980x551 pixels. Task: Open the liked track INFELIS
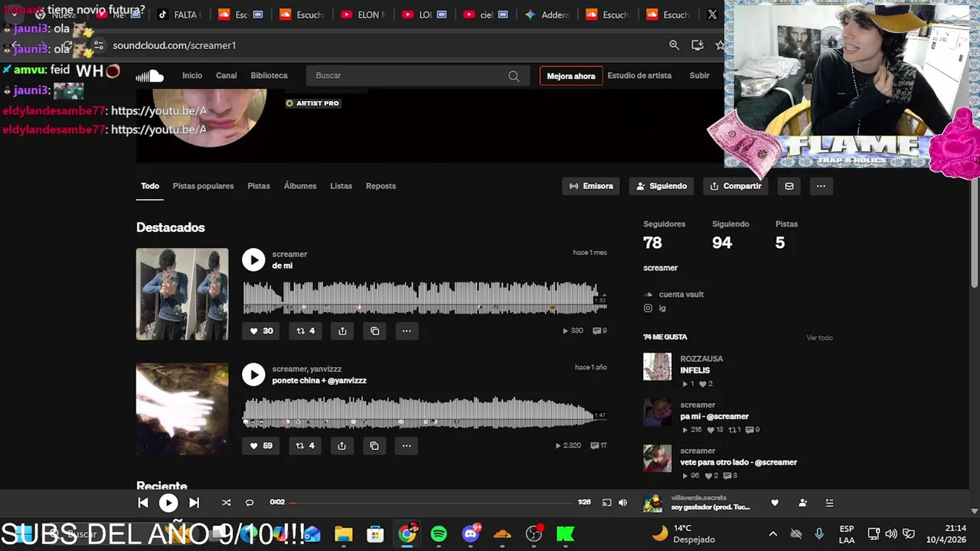coord(695,370)
